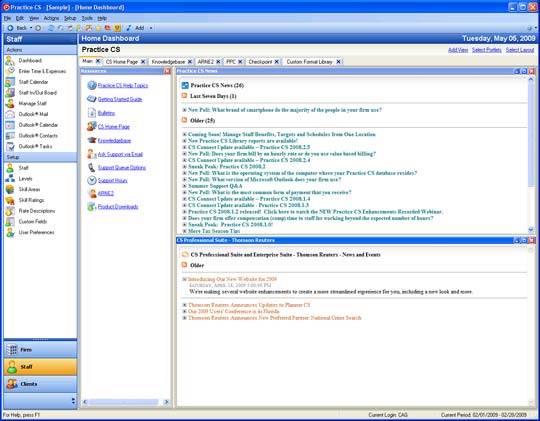Select the Clients navigation button
The image size is (540, 421).
[x=41, y=384]
